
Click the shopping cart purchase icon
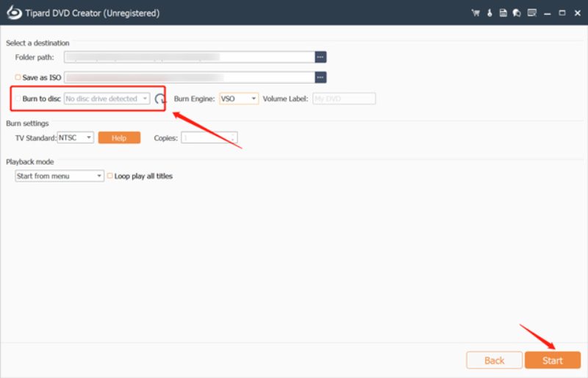click(476, 13)
